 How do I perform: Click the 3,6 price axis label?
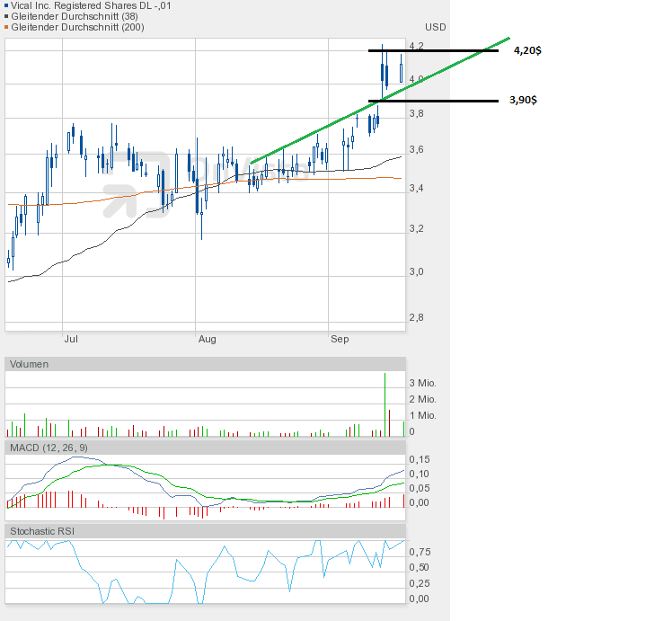pyautogui.click(x=416, y=149)
